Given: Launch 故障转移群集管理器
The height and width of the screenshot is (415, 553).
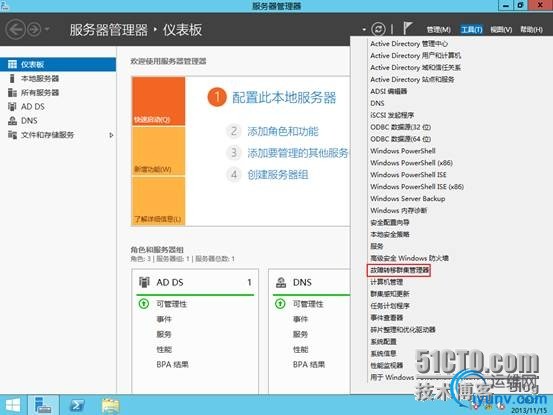Looking at the screenshot, I should click(399, 270).
